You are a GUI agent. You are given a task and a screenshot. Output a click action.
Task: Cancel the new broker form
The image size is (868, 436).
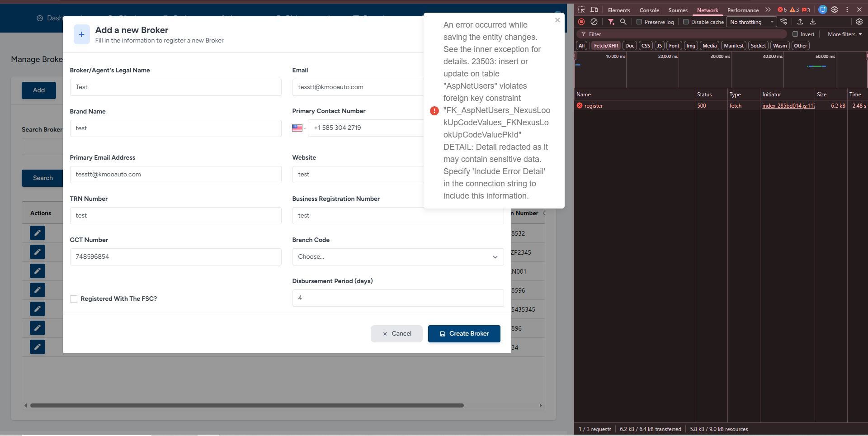coord(396,334)
